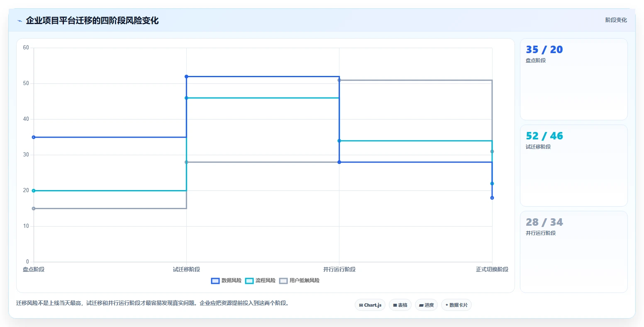This screenshot has width=644, height=327.
Task: Click the y-axis value 40
Action: [26, 119]
